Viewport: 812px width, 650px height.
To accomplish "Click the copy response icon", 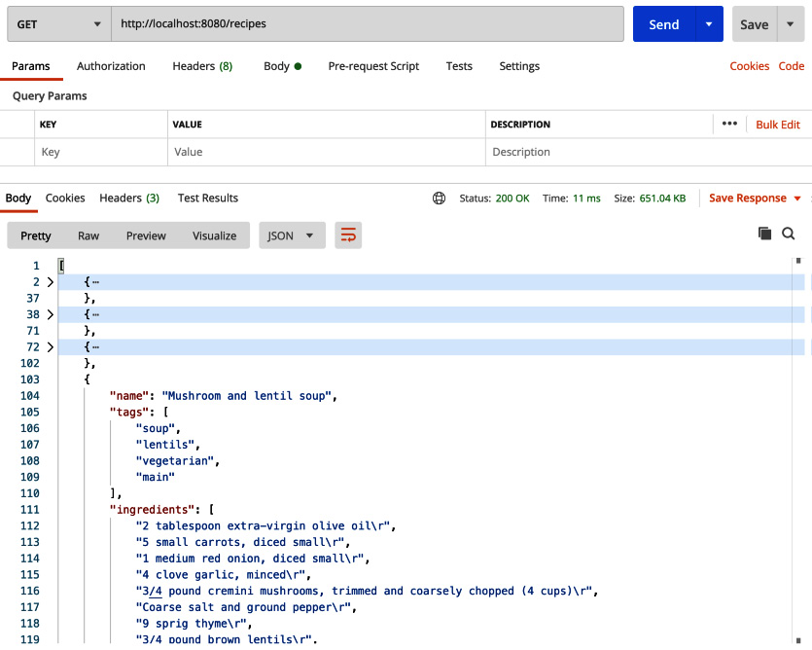I will (764, 234).
